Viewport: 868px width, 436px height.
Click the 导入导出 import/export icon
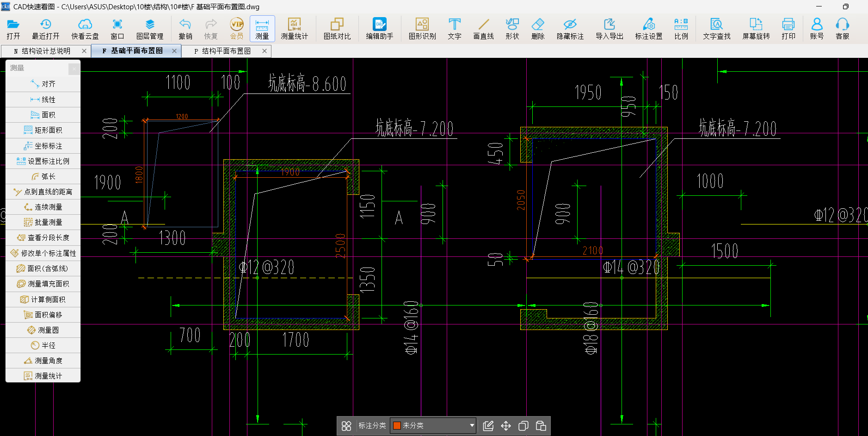(x=609, y=29)
